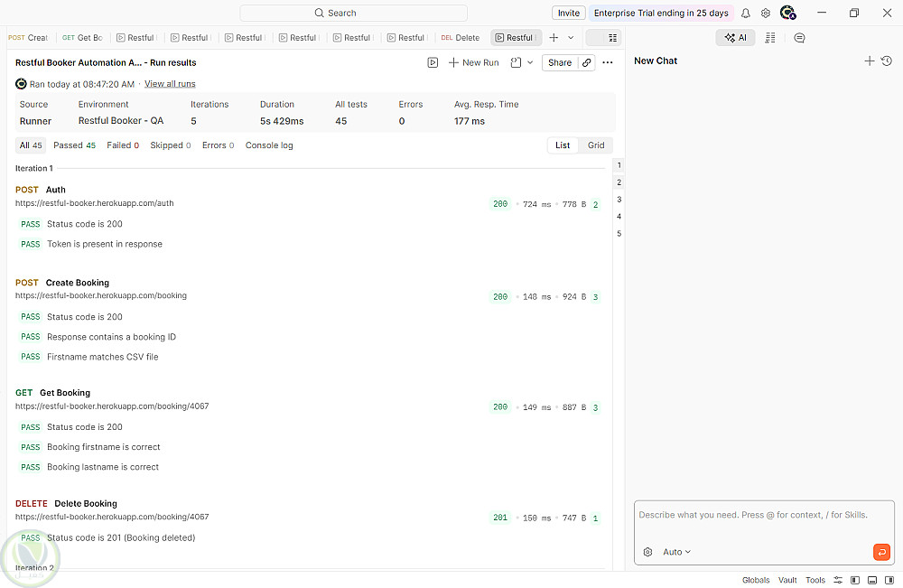Switch to GET Get Booking tab
The height and width of the screenshot is (588, 903).
(x=82, y=37)
